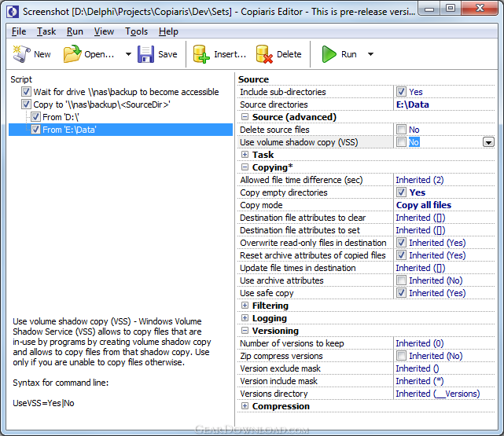Click the Script root label
Screen dimensions: 504x436
click(x=21, y=79)
